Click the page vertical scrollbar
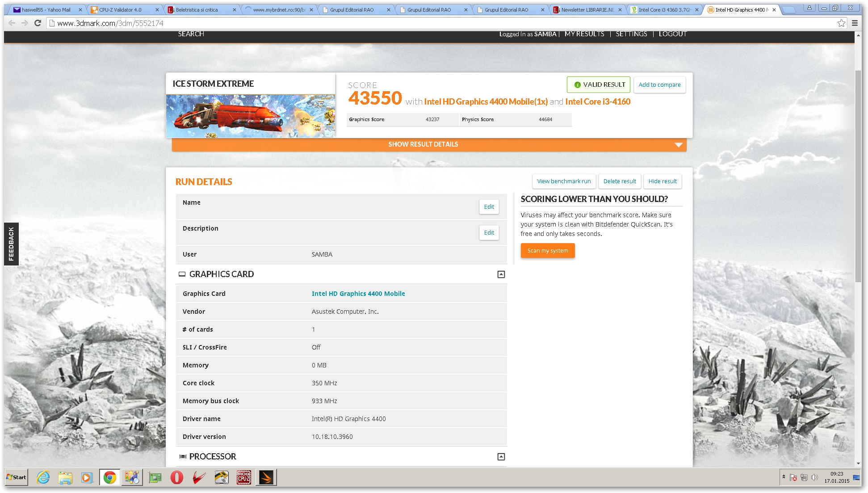 coord(858,176)
